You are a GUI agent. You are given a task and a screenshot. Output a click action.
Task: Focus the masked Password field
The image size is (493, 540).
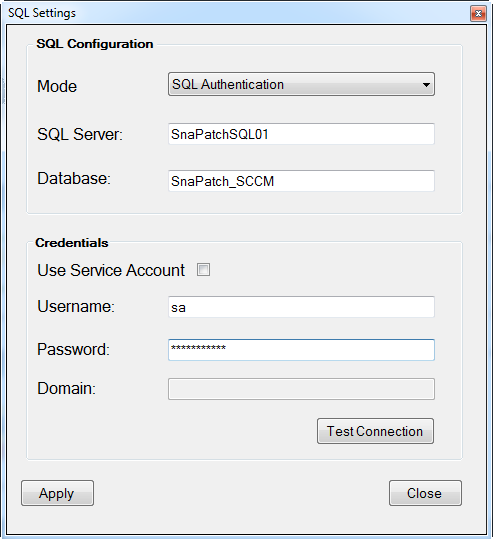click(x=301, y=350)
